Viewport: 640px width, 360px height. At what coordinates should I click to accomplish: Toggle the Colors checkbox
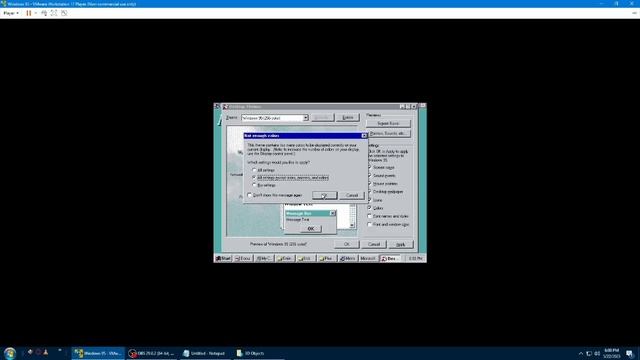click(x=369, y=208)
